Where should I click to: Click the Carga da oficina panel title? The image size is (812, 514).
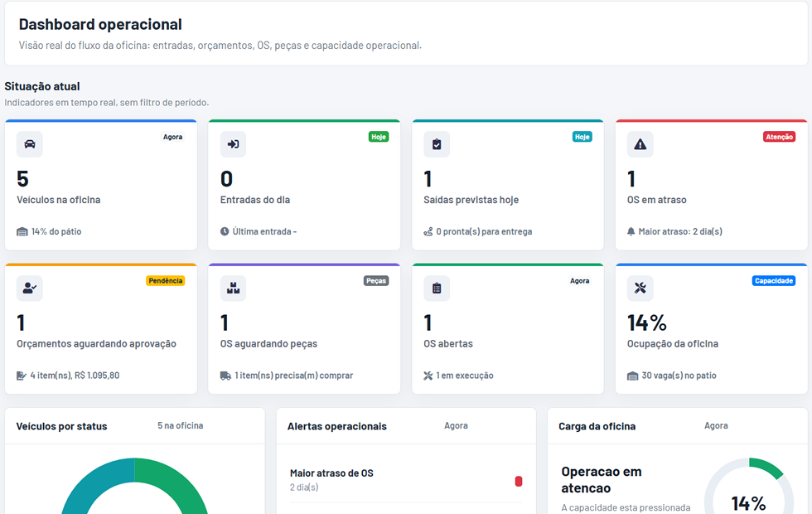597,426
